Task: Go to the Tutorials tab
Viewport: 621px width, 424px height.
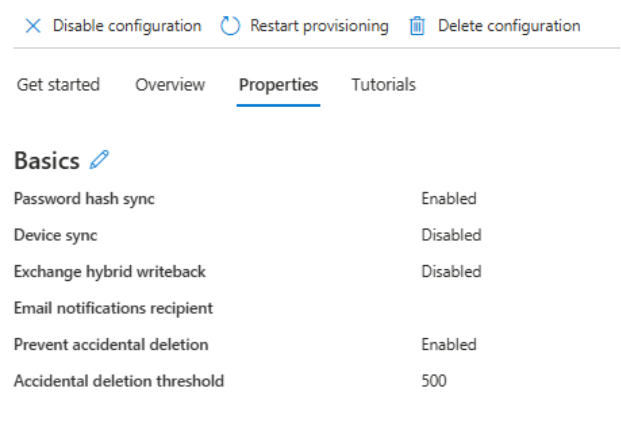Action: pos(384,85)
